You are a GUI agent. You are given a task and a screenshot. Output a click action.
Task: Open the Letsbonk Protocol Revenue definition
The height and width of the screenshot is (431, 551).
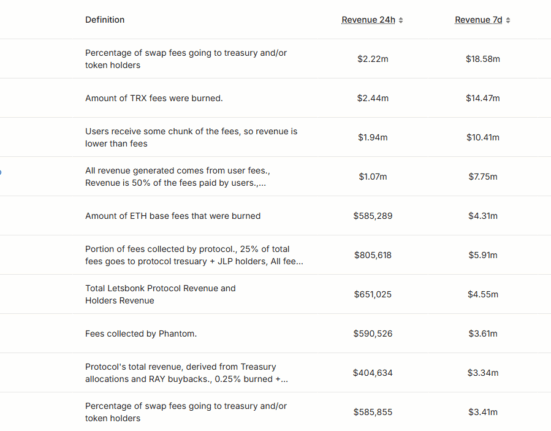pos(160,294)
